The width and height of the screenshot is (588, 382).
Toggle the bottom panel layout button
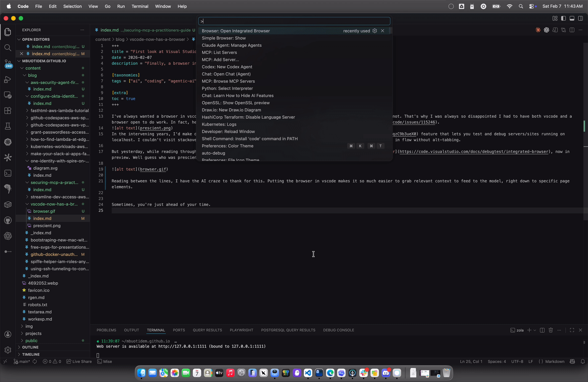pyautogui.click(x=572, y=18)
